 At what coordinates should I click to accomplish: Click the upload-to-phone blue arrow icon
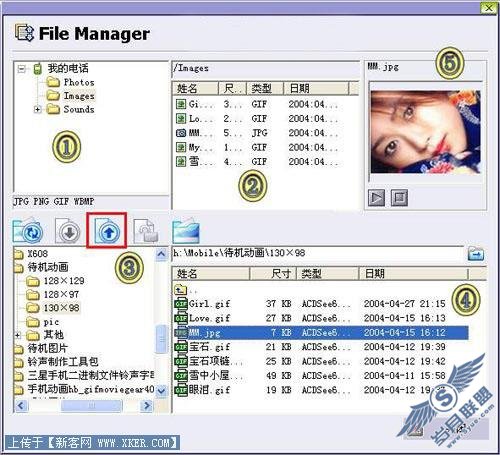tap(107, 231)
